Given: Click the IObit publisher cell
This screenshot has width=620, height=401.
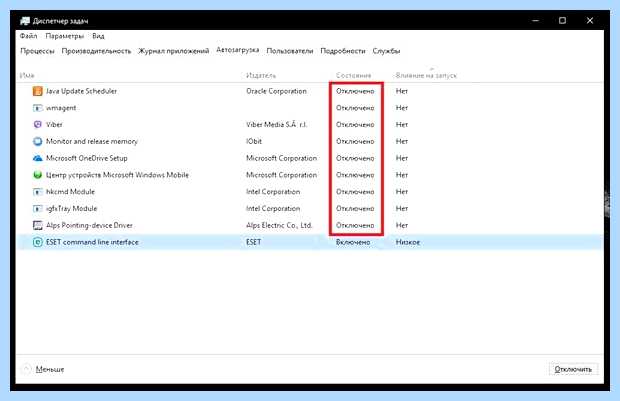Looking at the screenshot, I should (x=254, y=141).
